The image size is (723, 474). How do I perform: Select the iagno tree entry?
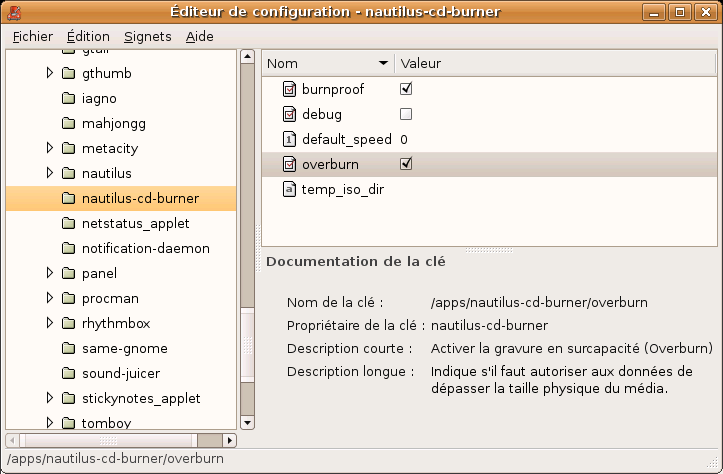coord(99,98)
